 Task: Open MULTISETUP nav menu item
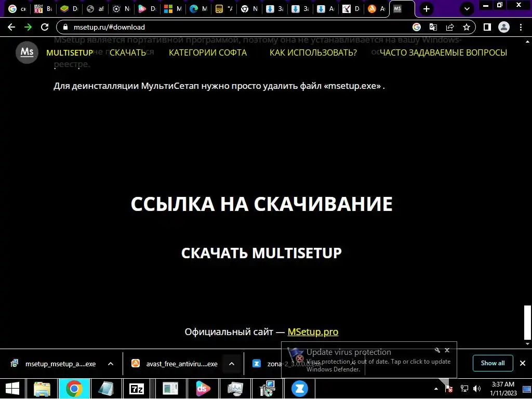[x=70, y=52]
